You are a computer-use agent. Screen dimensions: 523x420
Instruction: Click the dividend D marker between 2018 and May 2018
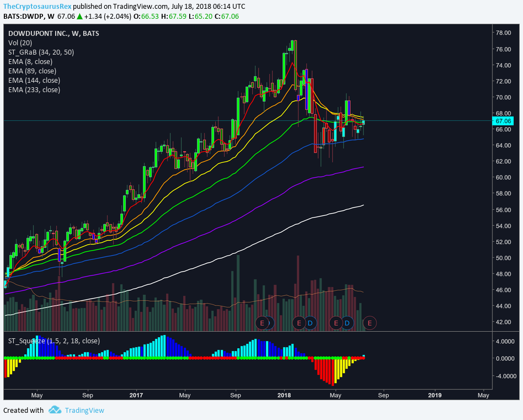pos(310,323)
